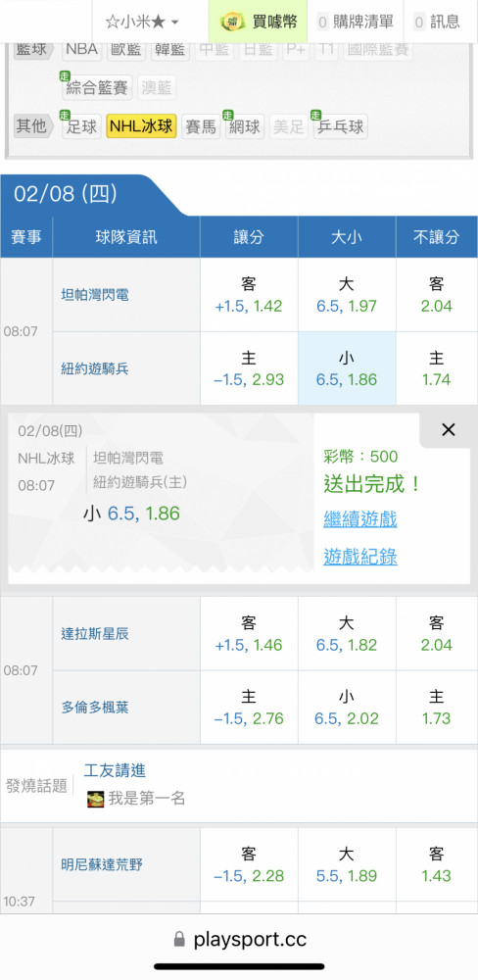Click the 繼續遊戲 link
Viewport: 478px width, 980px height.
point(359,519)
